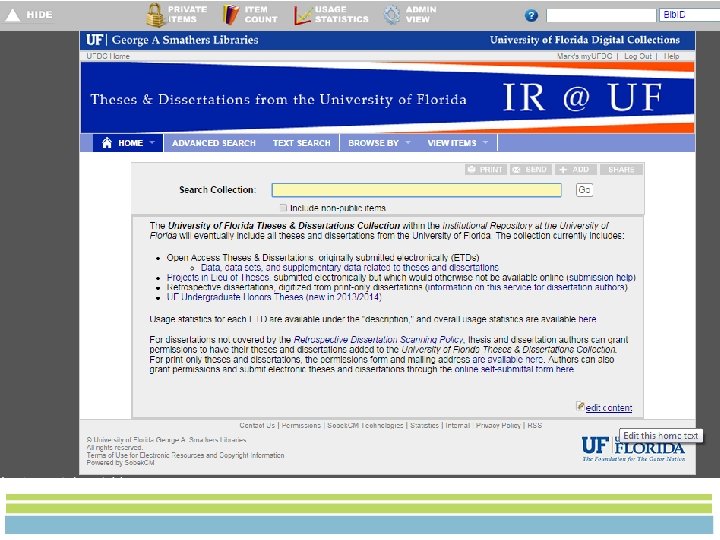720x540 pixels.
Task: Open Data, data sets, and supplementary data link
Action: [x=349, y=267]
